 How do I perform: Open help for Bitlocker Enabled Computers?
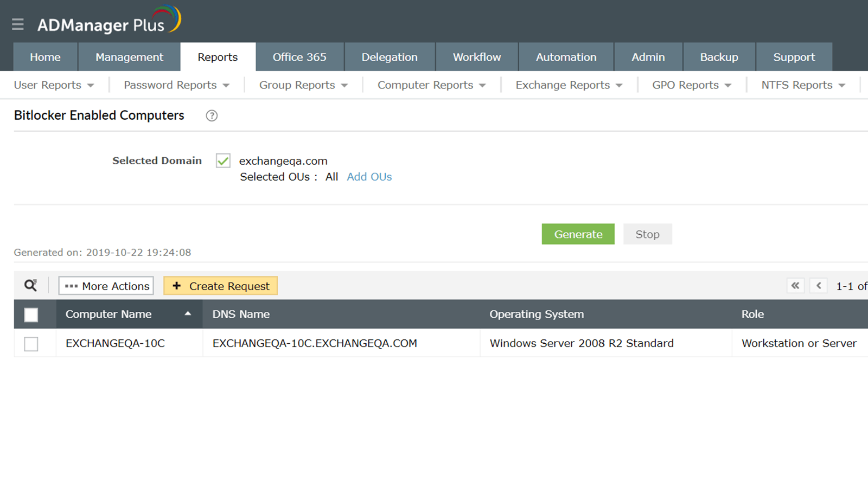pos(212,115)
